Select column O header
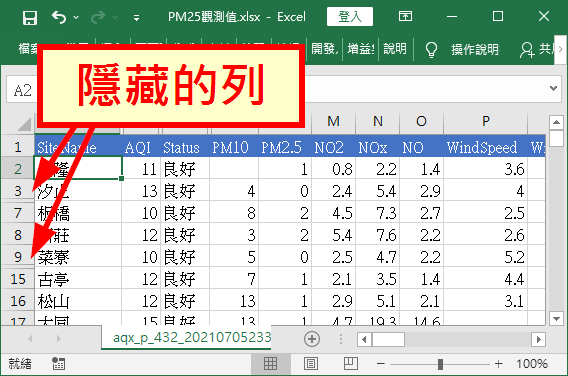The height and width of the screenshot is (376, 568). pyautogui.click(x=421, y=122)
